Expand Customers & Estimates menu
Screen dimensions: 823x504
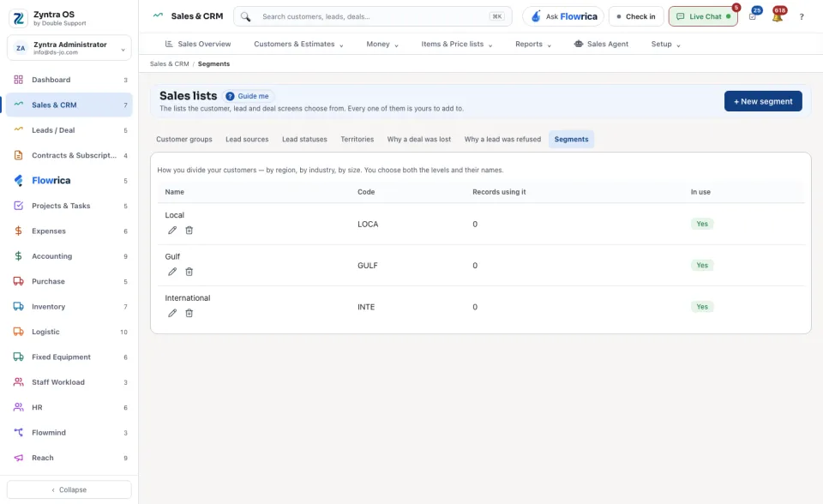tap(298, 44)
